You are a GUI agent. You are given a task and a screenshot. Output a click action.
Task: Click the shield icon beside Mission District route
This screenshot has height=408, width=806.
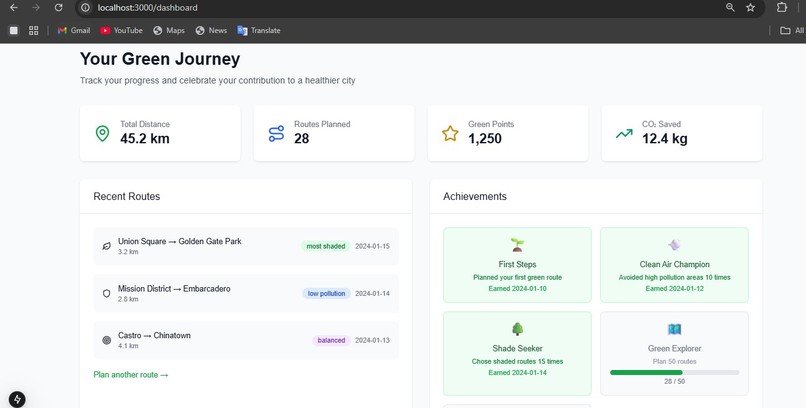pyautogui.click(x=106, y=293)
